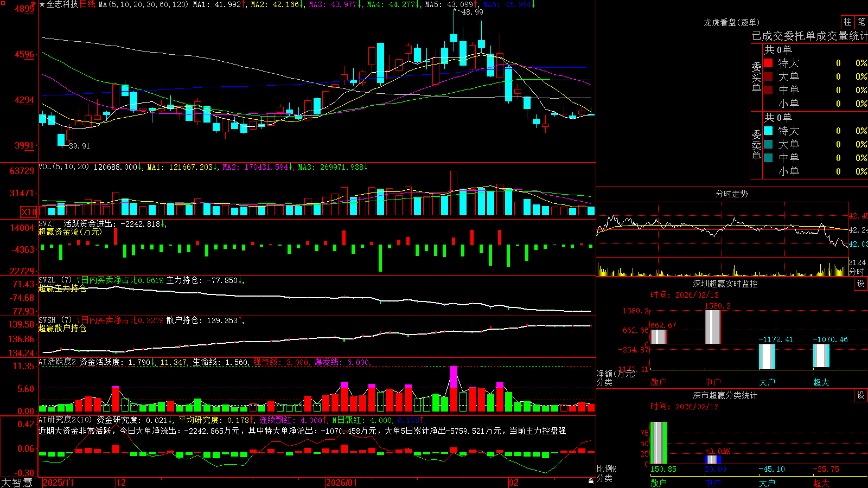Click the teal 大单 sell-order swatch

point(768,144)
